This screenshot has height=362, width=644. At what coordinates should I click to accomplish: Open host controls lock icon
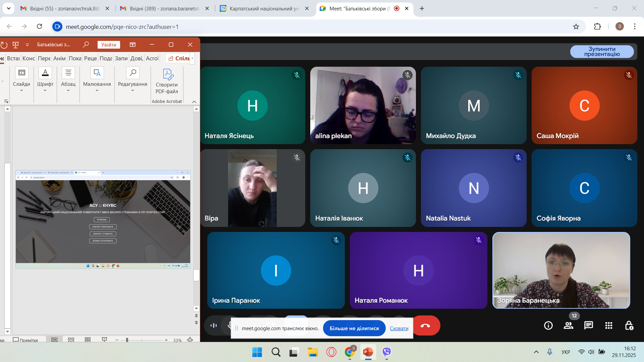tap(629, 325)
